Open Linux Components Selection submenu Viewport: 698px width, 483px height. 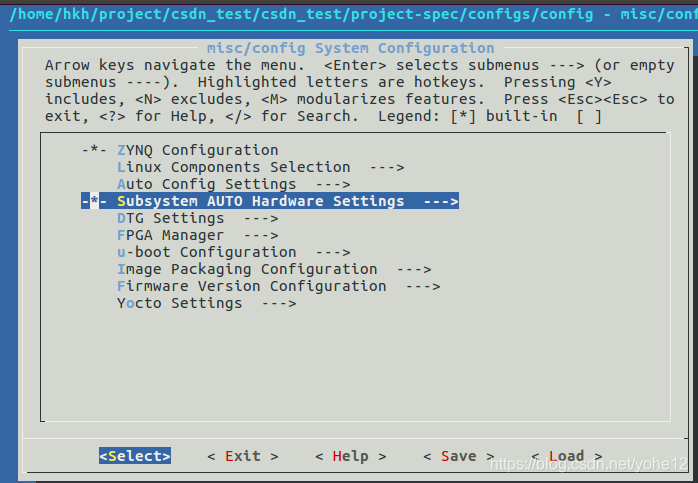point(260,167)
